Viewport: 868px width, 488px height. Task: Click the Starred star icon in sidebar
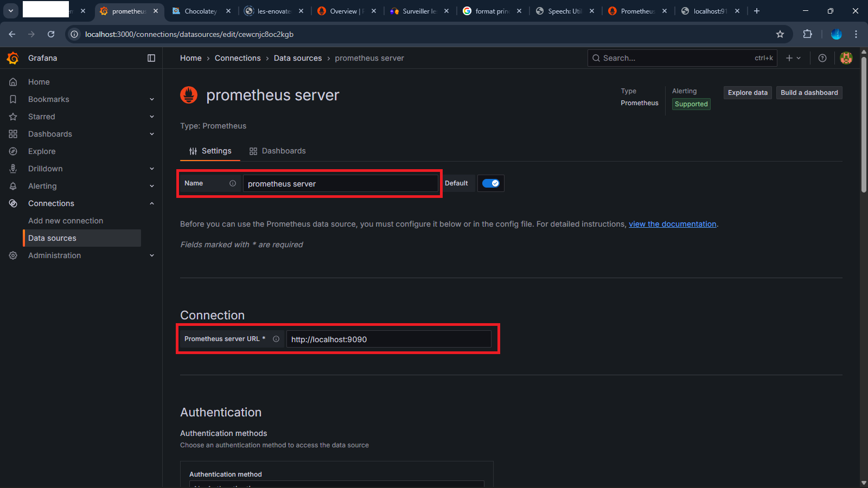pyautogui.click(x=13, y=117)
